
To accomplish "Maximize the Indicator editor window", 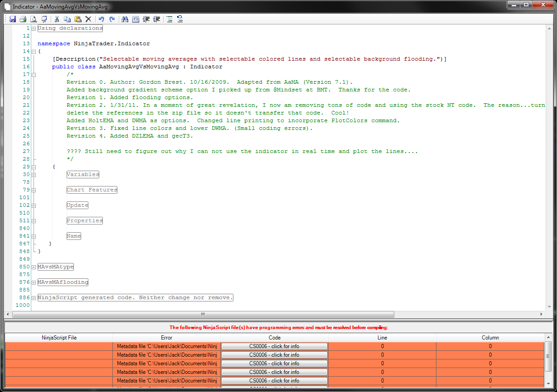I will (x=526, y=5).
